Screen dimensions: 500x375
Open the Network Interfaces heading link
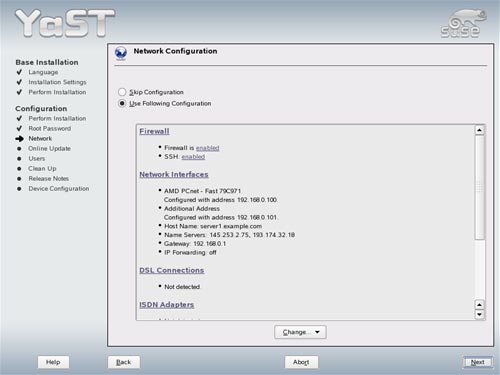click(x=174, y=174)
